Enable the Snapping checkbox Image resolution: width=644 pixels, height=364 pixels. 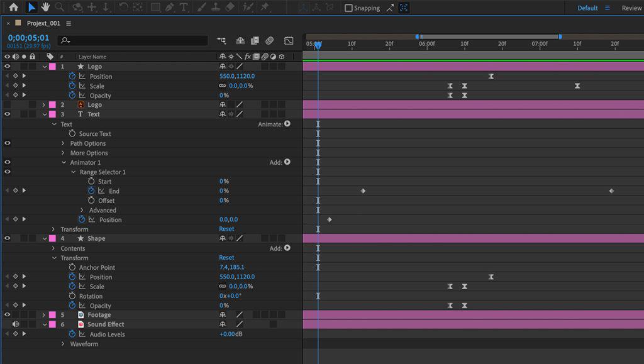349,8
